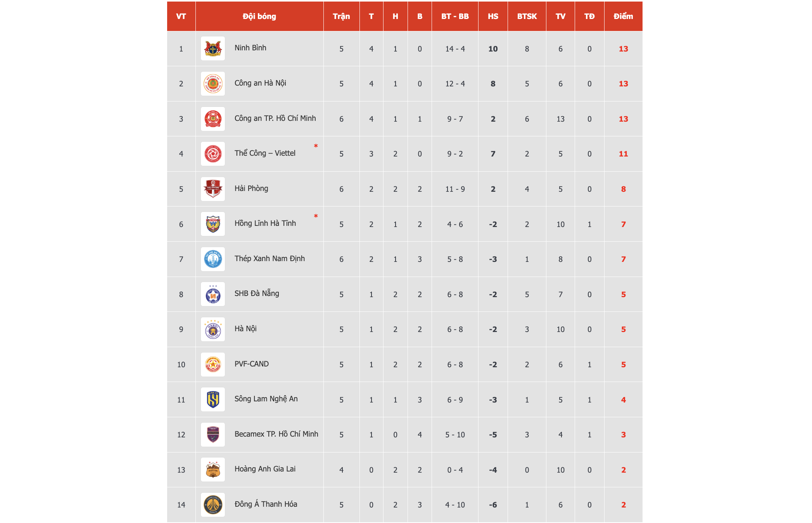Screen dimensions: 812x523
Task: Open the Hồng Lĩnh Hà Tĩnh team name
Action: pos(265,224)
